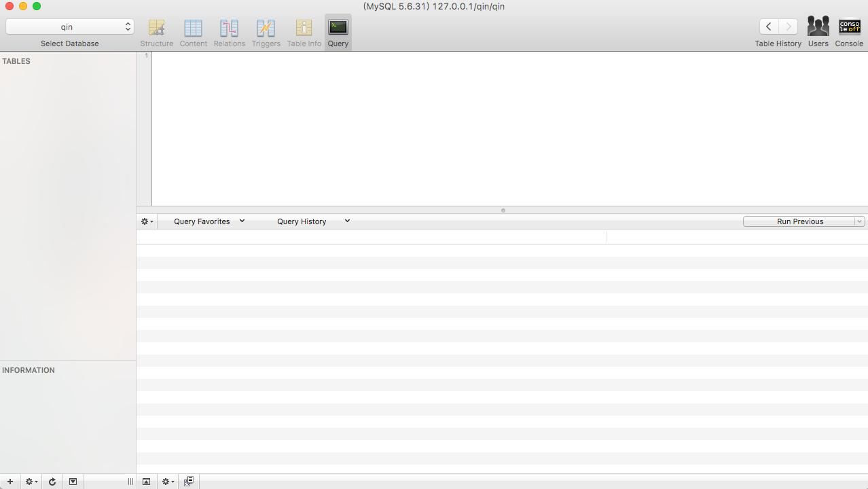Switch to the Content view
The height and width of the screenshot is (489, 868).
click(193, 33)
